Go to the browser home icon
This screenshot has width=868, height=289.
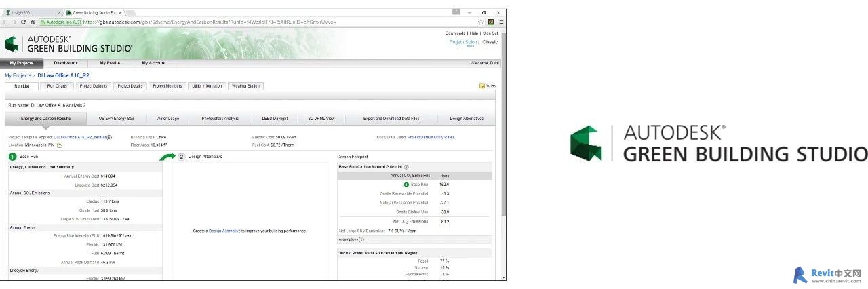pos(33,22)
